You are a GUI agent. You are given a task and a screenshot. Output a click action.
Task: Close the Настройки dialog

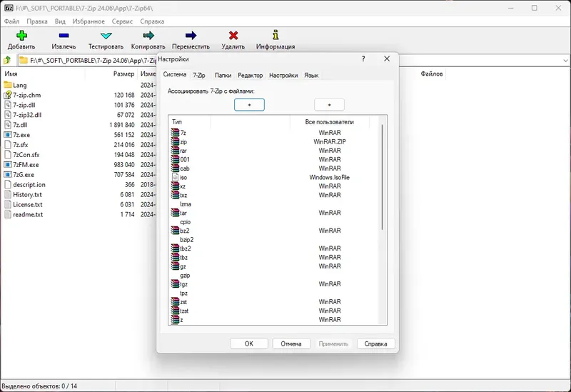coord(387,59)
